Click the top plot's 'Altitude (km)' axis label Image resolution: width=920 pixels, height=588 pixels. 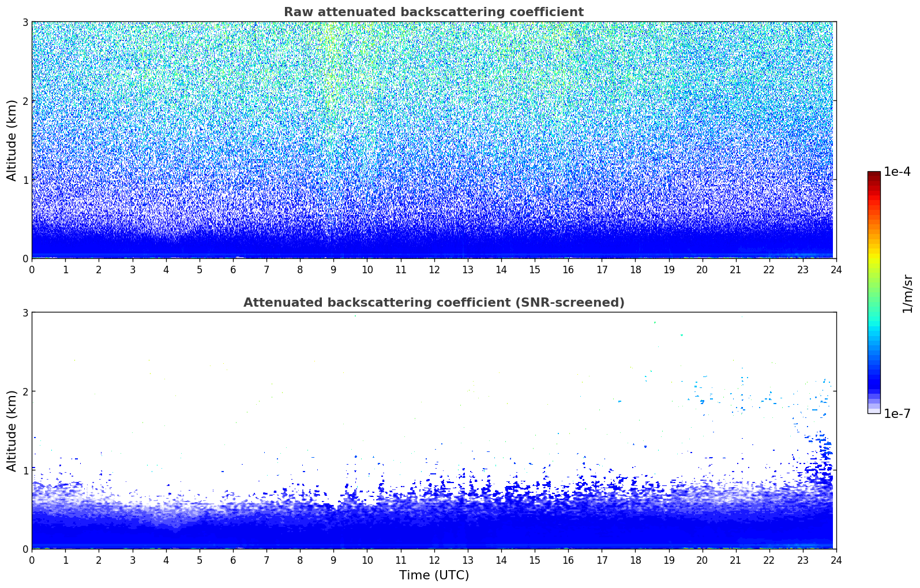12,140
